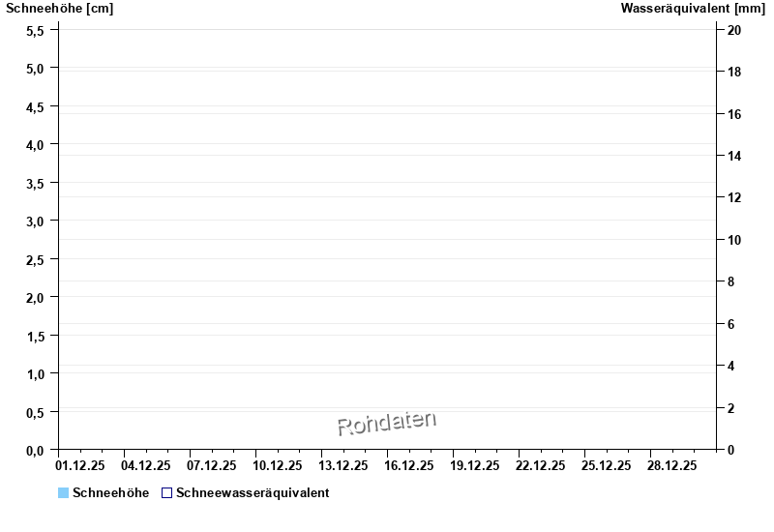This screenshot has width=774, height=532.
Task: Click the Schneehöhe legend text label
Action: 110,493
